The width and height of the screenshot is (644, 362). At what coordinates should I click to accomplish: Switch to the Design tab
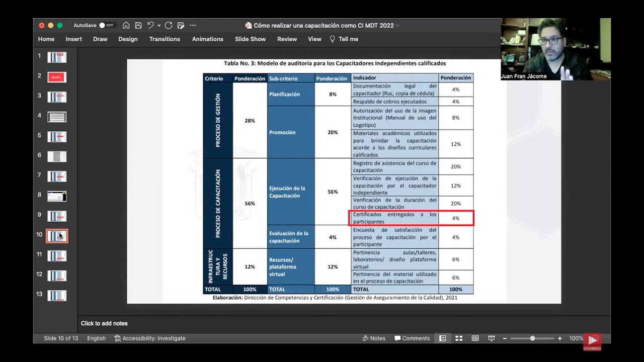(128, 39)
